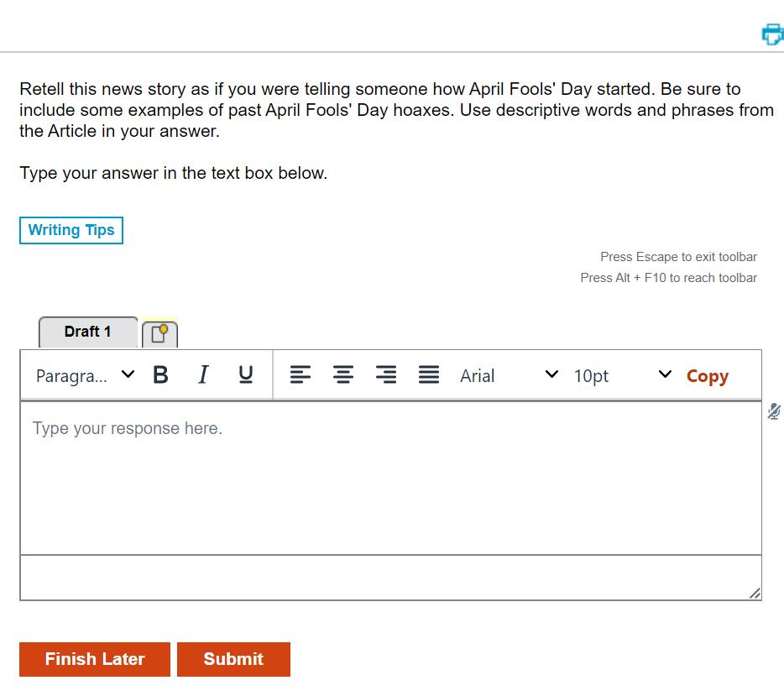Viewport: 784px width, 696px height.
Task: Justify the text
Action: point(429,375)
